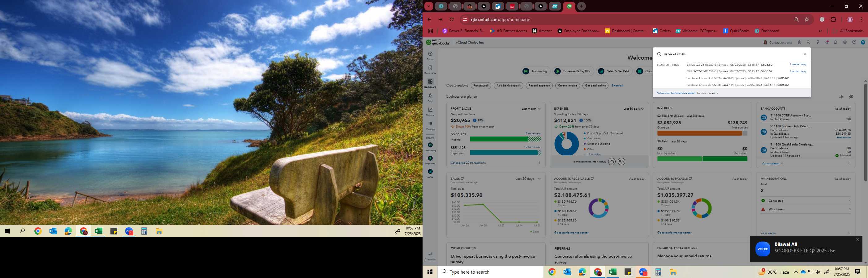
Task: Create copy of Bill US-Q2-25-04447-B
Action: point(798,64)
